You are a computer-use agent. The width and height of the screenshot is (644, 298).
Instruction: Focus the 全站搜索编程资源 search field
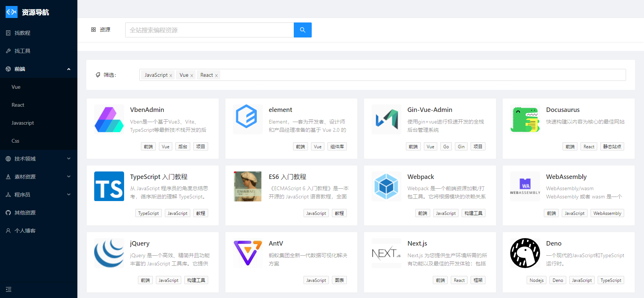pyautogui.click(x=209, y=30)
